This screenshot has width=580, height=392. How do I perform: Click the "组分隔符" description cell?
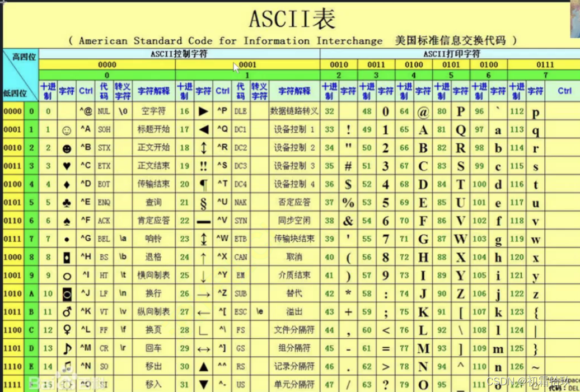[x=294, y=348]
